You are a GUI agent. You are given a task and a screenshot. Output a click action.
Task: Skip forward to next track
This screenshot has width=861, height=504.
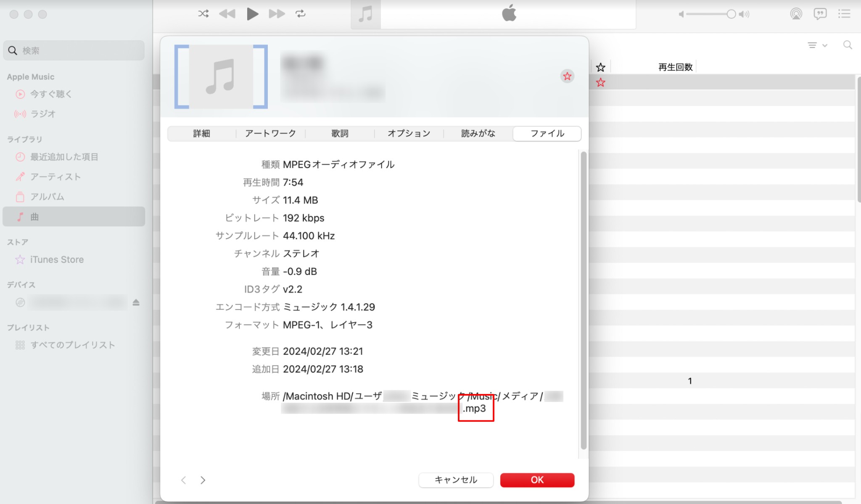click(x=277, y=14)
